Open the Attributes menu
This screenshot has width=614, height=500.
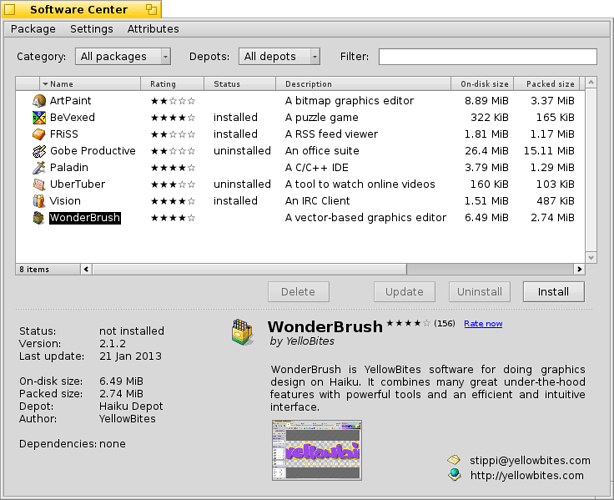(x=153, y=29)
